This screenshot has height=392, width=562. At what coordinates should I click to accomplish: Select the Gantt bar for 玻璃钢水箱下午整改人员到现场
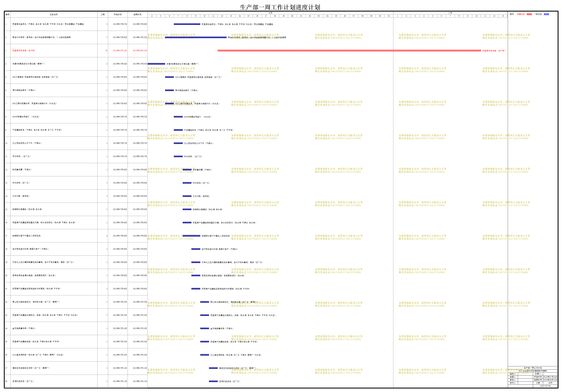(191, 236)
